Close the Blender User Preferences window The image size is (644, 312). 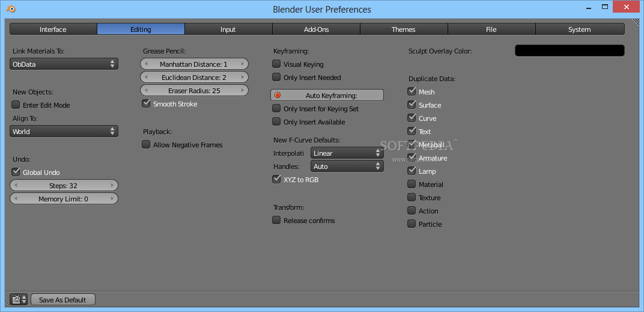pyautogui.click(x=627, y=7)
